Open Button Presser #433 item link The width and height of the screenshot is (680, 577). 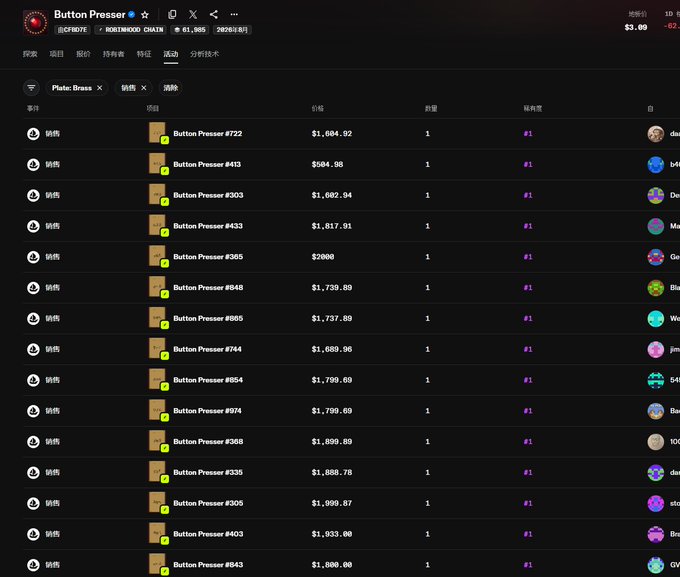pyautogui.click(x=208, y=226)
